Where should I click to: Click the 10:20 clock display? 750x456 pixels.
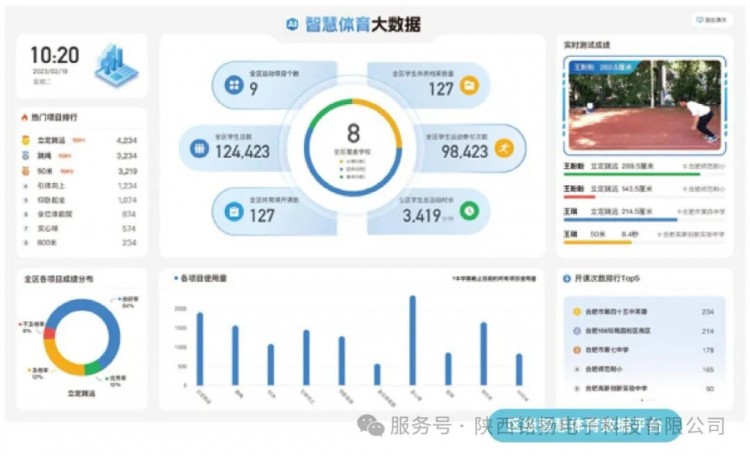[55, 55]
